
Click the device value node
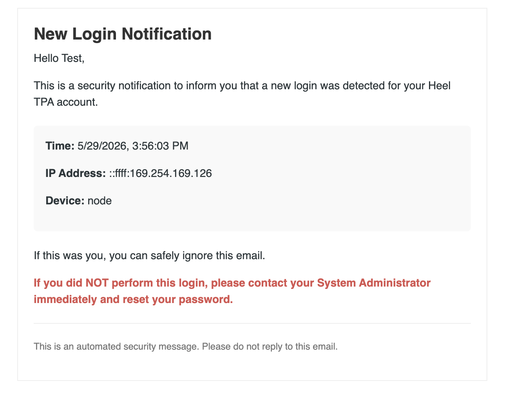(100, 201)
